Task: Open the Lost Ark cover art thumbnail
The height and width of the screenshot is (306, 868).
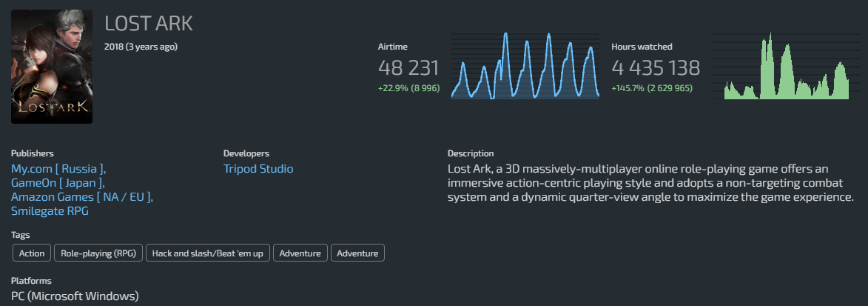Action: 52,67
